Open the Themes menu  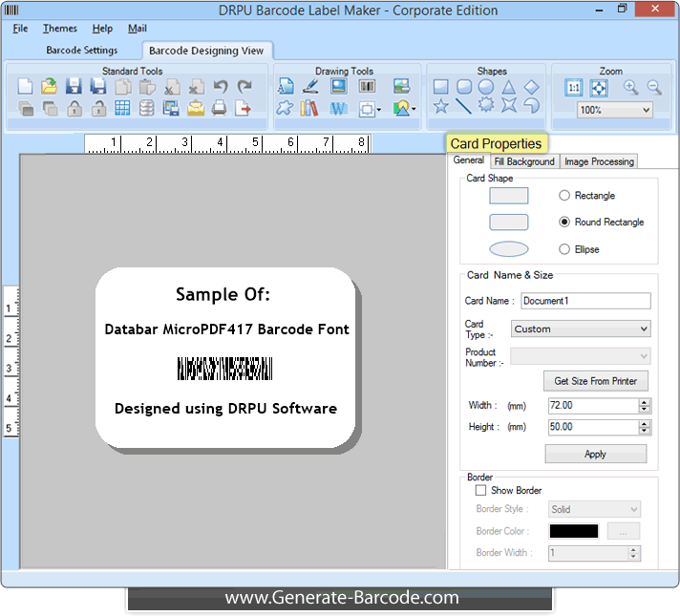(59, 29)
